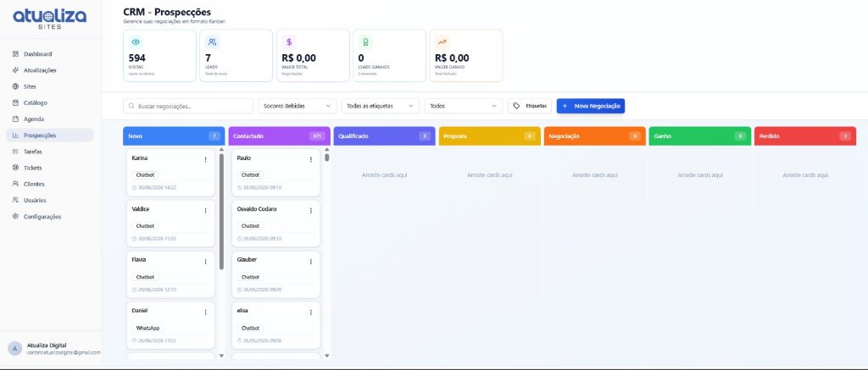This screenshot has height=370, width=868.
Task: Click the Agenda calendar icon
Action: (x=15, y=119)
